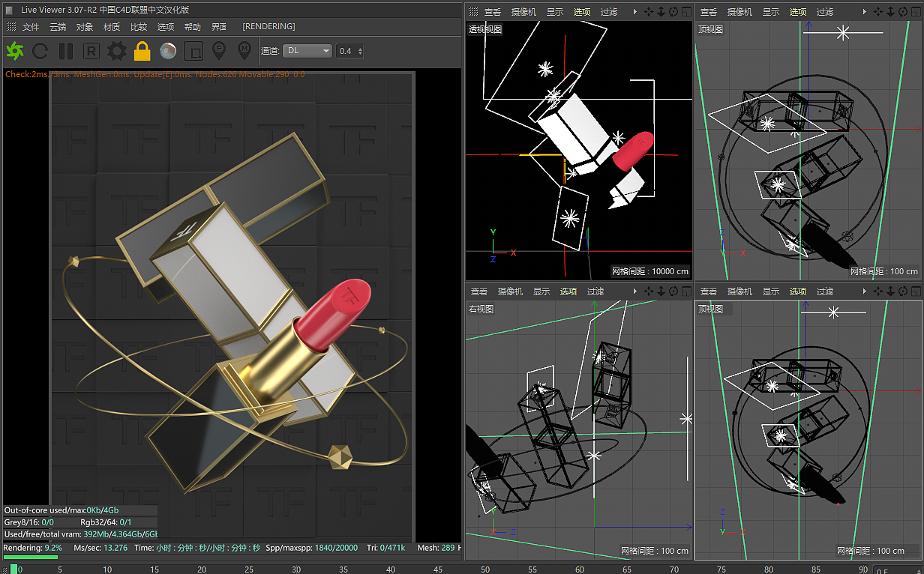The image size is (924, 574).
Task: Click the 0.4 value stepper arrows
Action: (361, 51)
